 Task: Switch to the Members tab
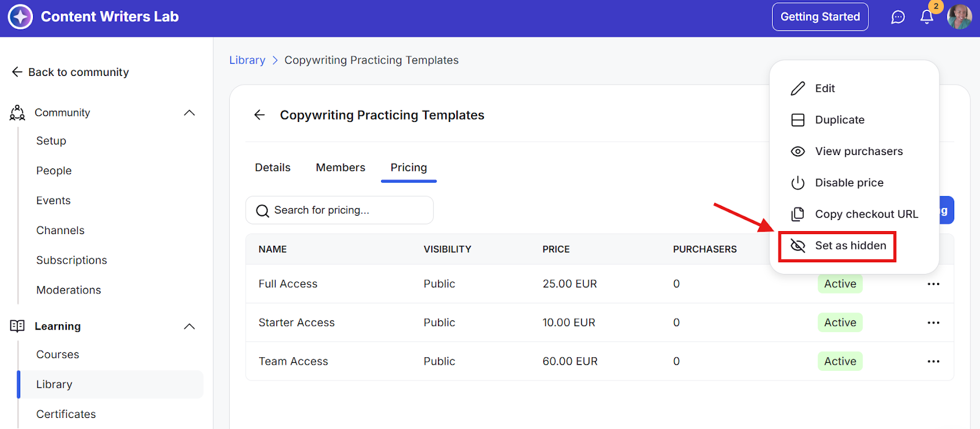340,168
